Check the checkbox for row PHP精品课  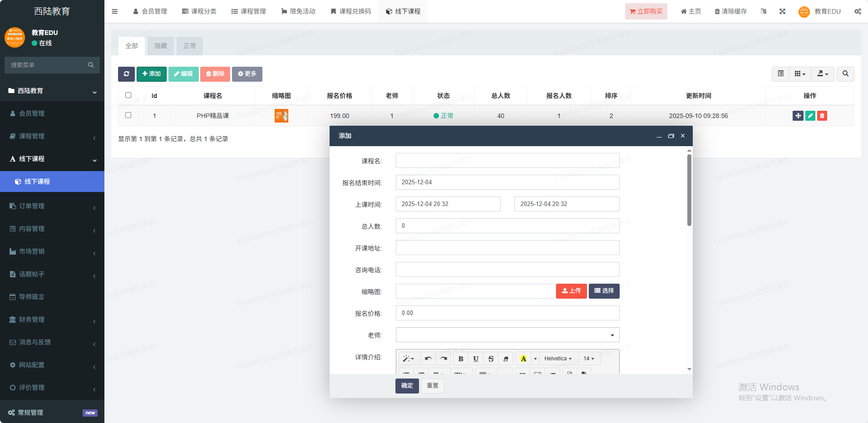point(128,115)
